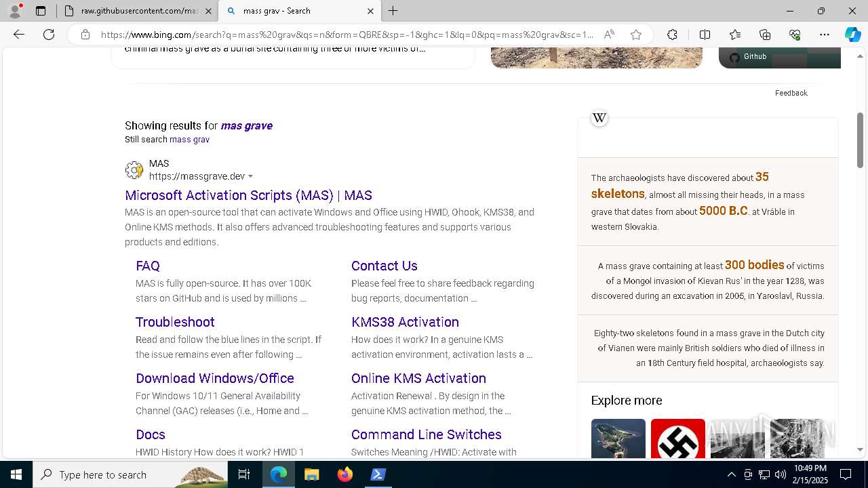Open Browser essentials heart icon

(x=795, y=35)
